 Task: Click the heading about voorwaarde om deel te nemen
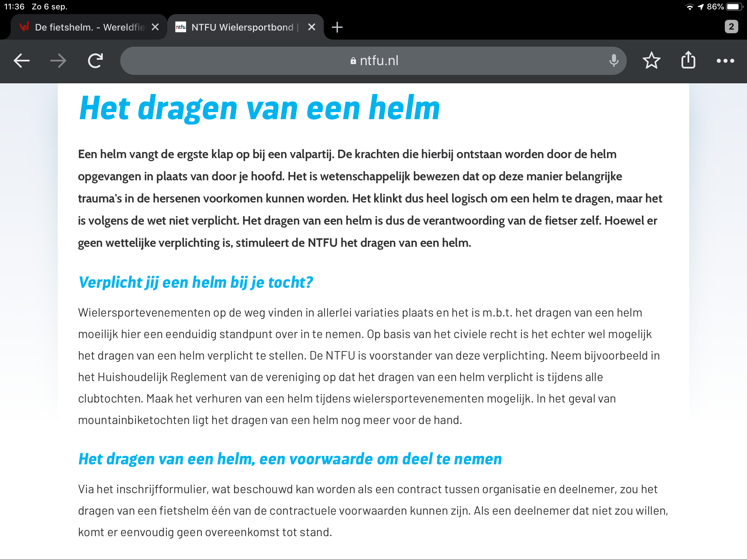click(x=290, y=459)
